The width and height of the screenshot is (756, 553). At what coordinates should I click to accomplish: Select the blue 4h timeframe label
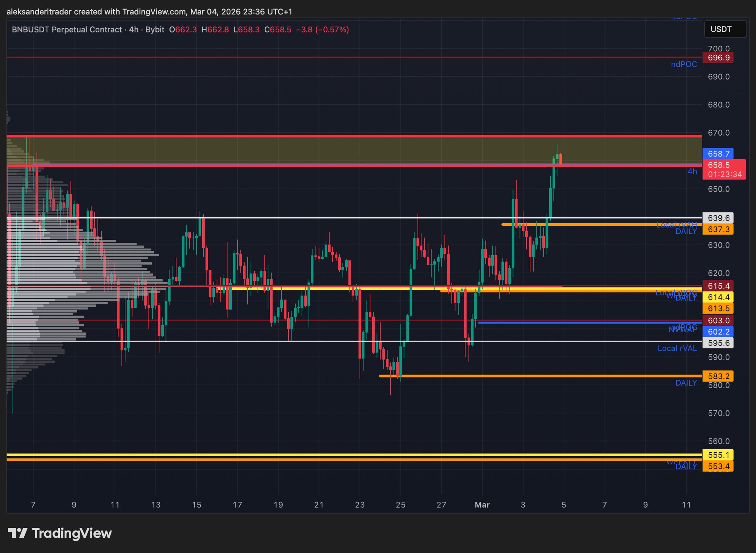click(692, 171)
